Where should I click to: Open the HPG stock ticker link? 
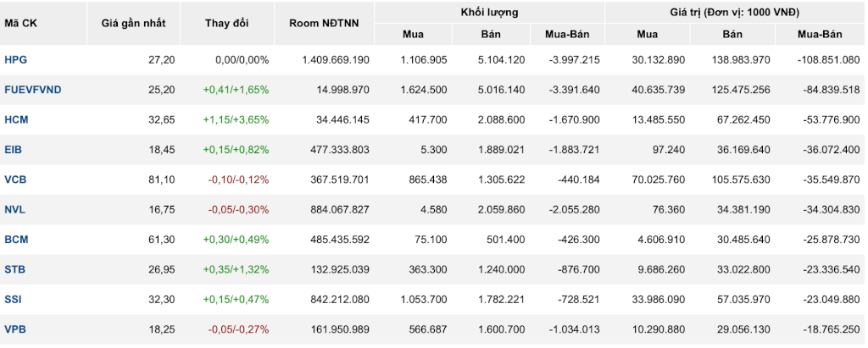[15, 60]
